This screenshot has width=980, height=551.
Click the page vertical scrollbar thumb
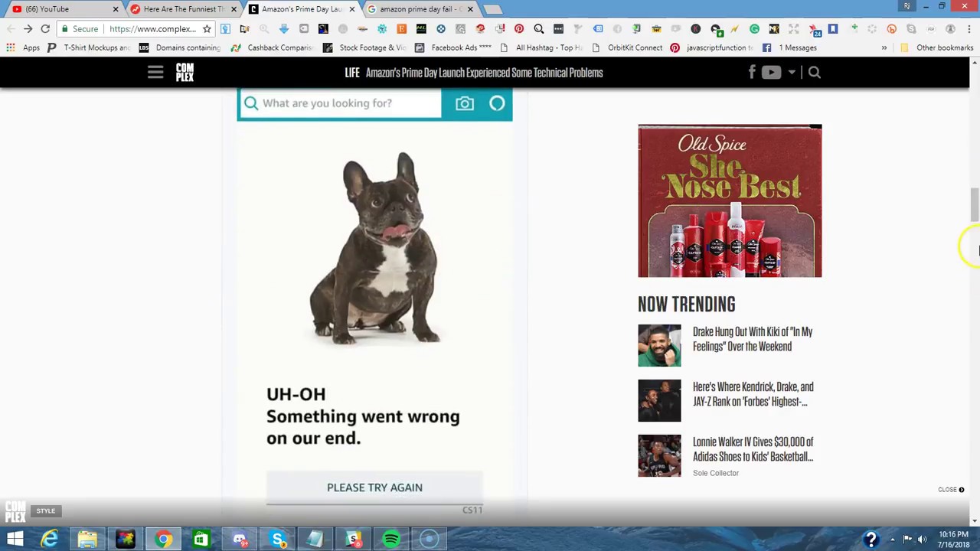pos(974,204)
